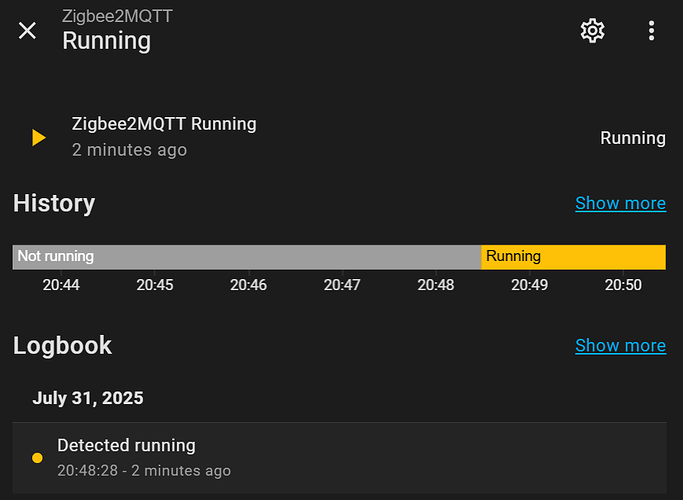683x500 pixels.
Task: Click the 'Running' state value on right
Action: pyautogui.click(x=632, y=138)
